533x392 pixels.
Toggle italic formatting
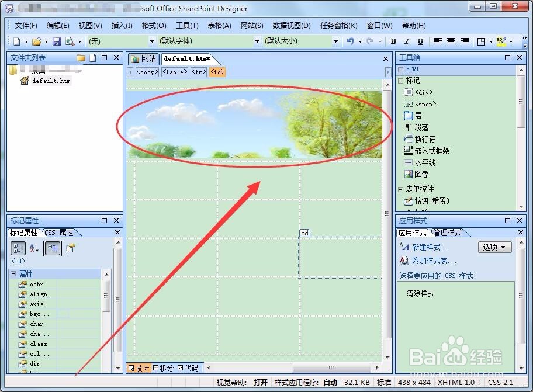click(x=407, y=41)
